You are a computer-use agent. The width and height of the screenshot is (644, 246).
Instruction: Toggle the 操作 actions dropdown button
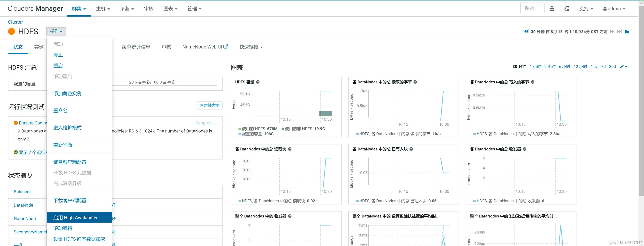tap(56, 31)
